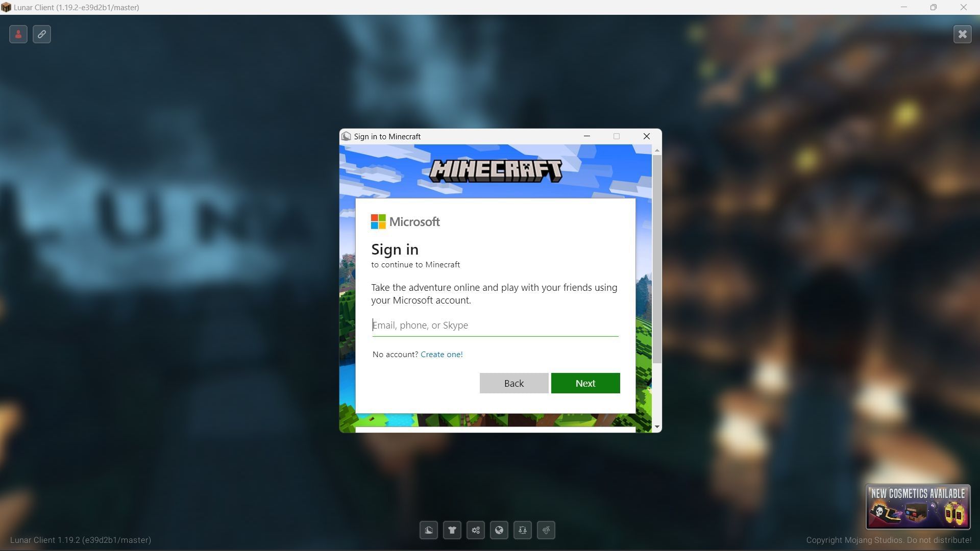980x551 pixels.
Task: Click email input field in sign-in form
Action: coord(495,325)
